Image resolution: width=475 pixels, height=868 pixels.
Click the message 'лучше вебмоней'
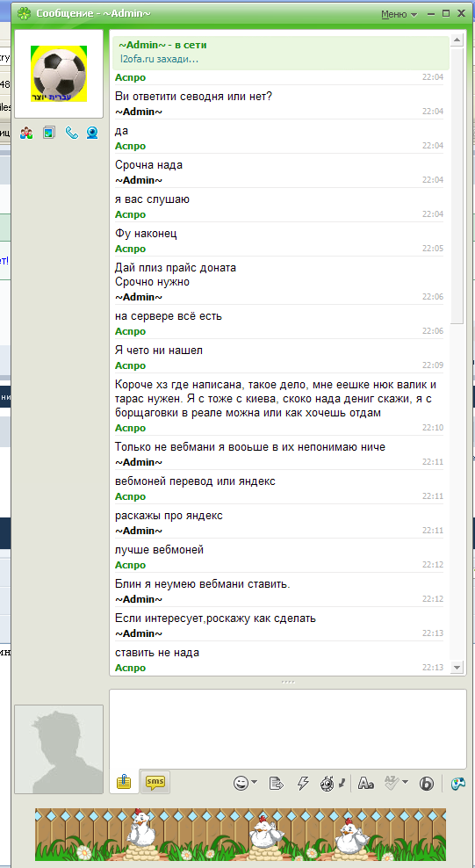pos(159,550)
